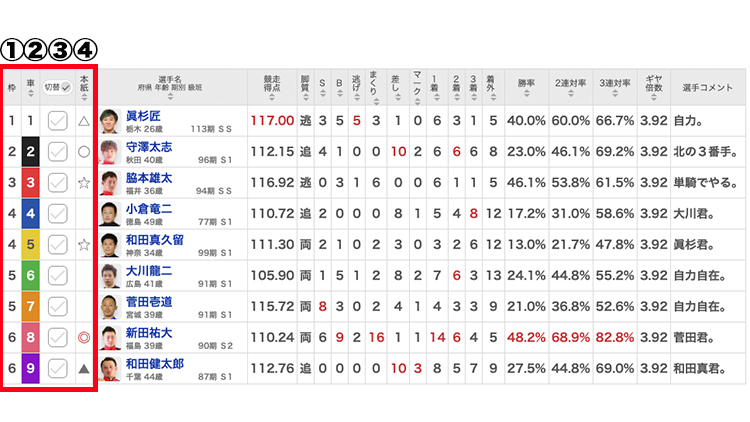Screen dimensions: 750x422
Task: Click the double-circle ◎ prediction mark
Action: coord(84,337)
